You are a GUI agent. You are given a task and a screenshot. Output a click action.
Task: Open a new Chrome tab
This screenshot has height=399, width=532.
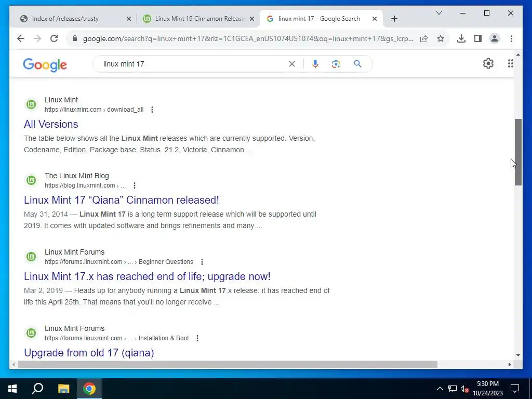[x=394, y=19]
